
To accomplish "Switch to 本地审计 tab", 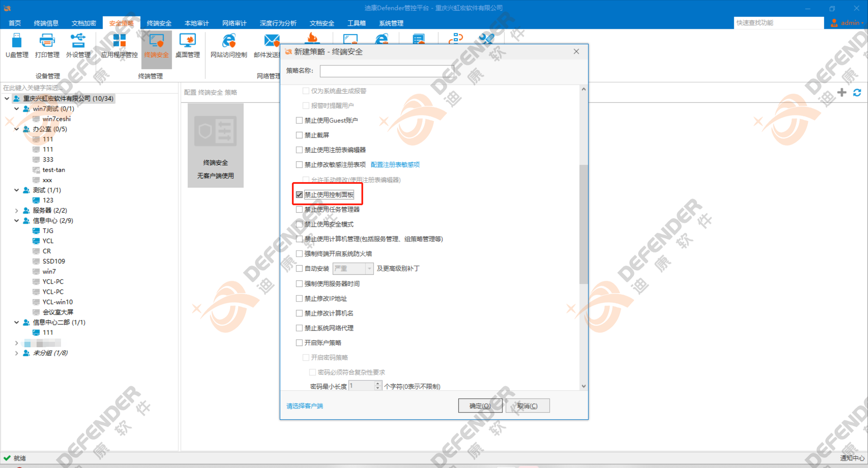I will point(197,23).
